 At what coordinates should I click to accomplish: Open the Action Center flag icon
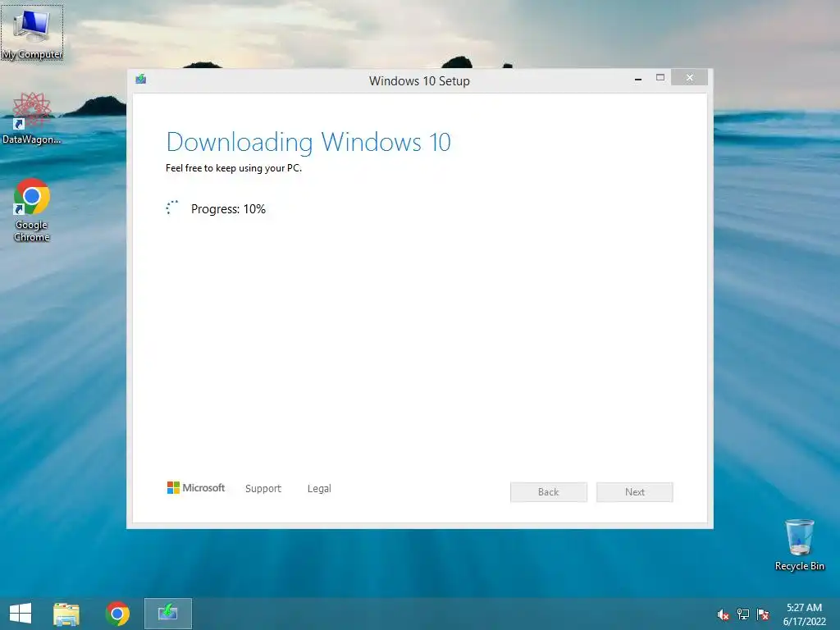click(763, 614)
